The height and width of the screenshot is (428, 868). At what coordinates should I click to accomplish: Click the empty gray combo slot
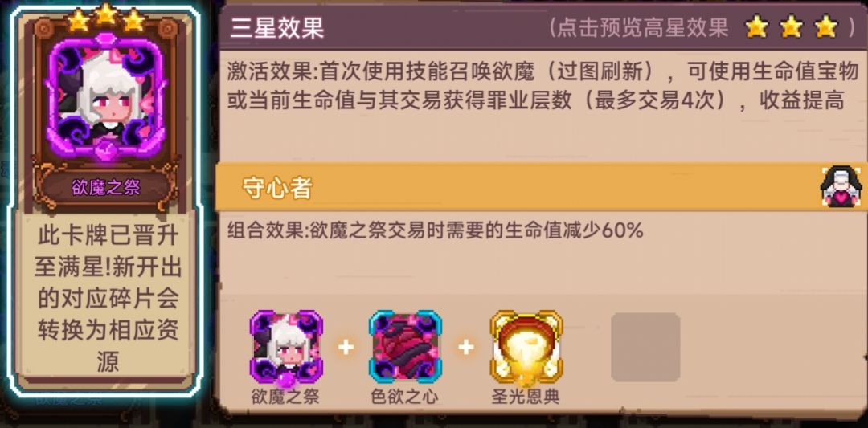(x=645, y=347)
